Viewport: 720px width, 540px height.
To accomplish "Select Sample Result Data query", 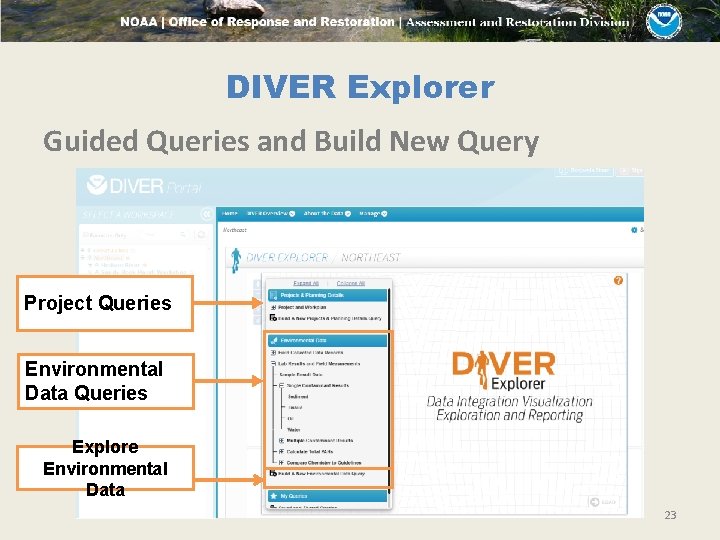I will [x=301, y=375].
